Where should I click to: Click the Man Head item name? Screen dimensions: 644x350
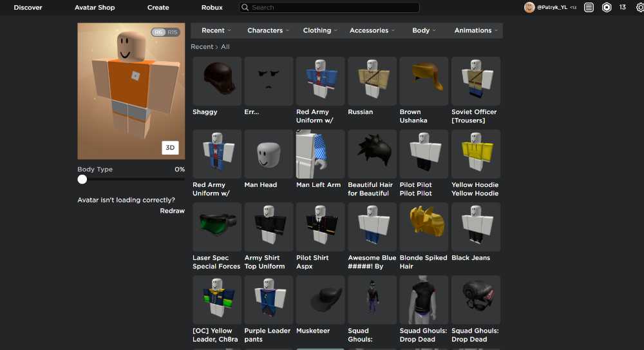[x=260, y=185]
